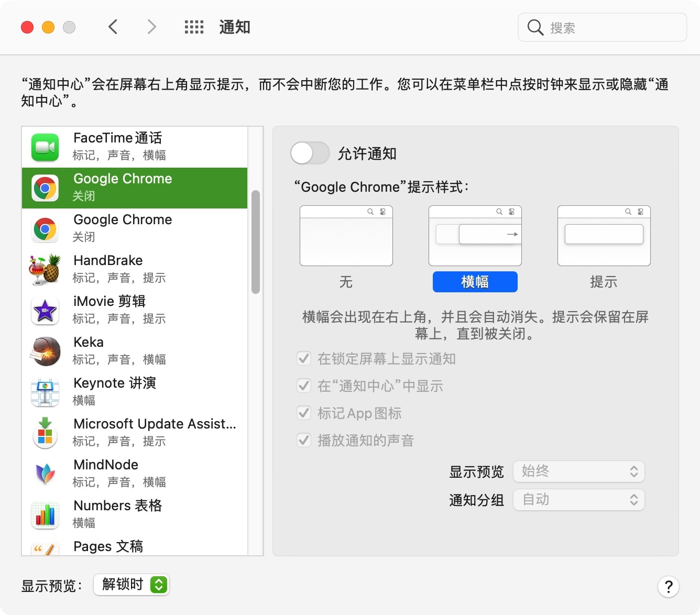Open the 显示预览 始终 dropdown
Image resolution: width=700 pixels, height=615 pixels.
coord(578,471)
